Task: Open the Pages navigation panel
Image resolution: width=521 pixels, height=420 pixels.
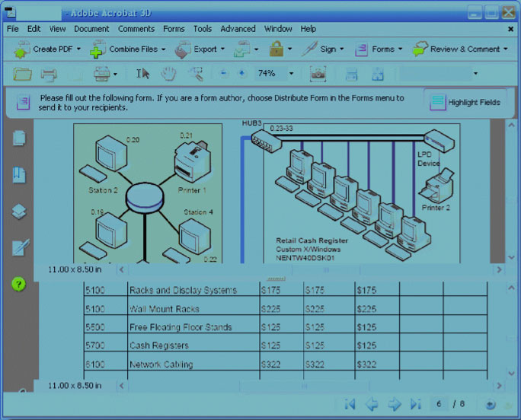Action: point(20,138)
